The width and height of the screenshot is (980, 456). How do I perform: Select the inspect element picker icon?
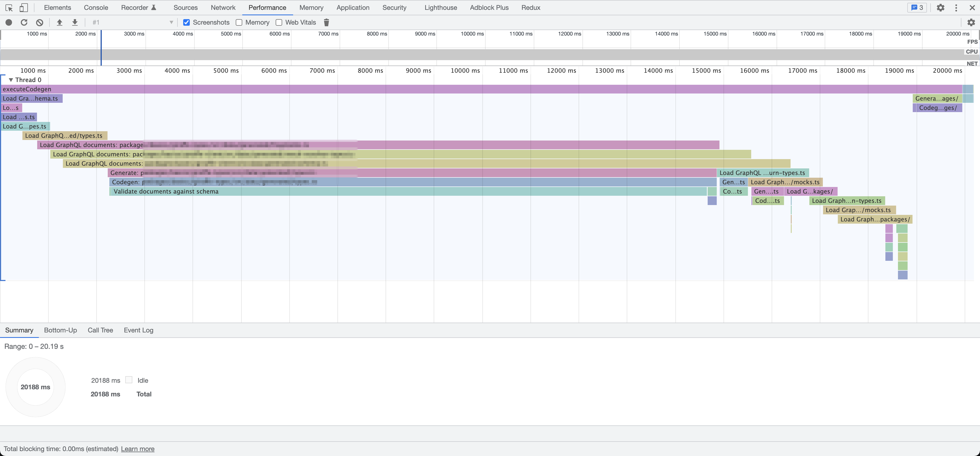[9, 8]
